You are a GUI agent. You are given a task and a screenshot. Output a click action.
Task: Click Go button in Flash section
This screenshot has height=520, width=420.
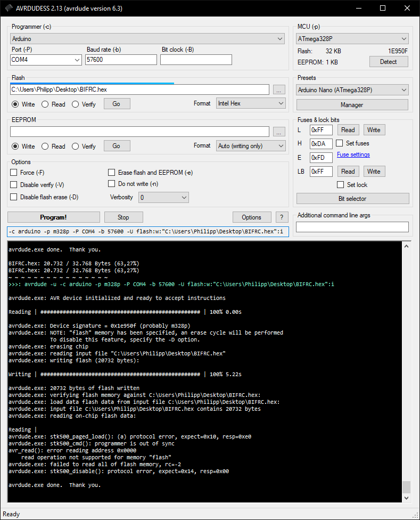(117, 104)
